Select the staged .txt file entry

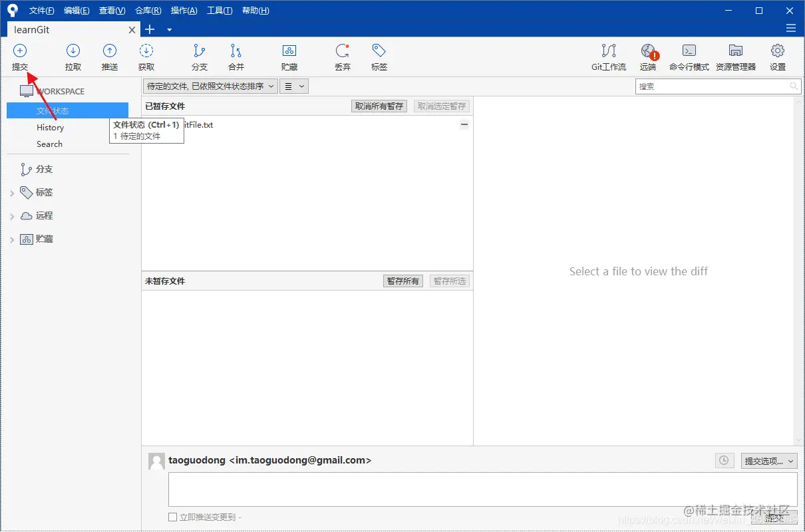point(307,124)
